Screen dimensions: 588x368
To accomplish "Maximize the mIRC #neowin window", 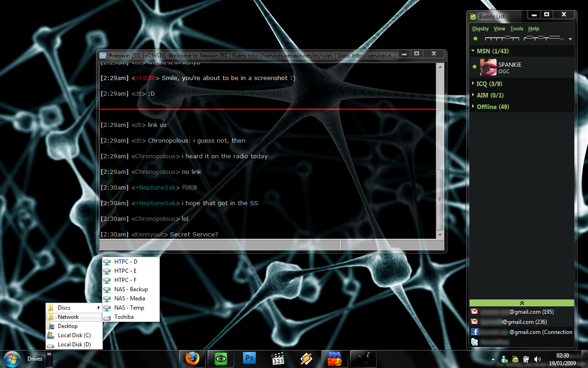I will point(417,54).
